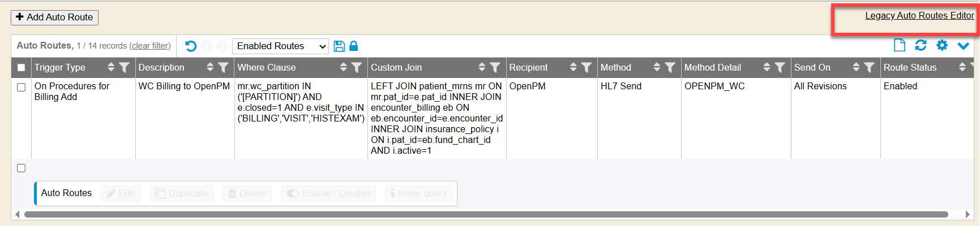Toggle the select-all header checkbox

[22, 68]
